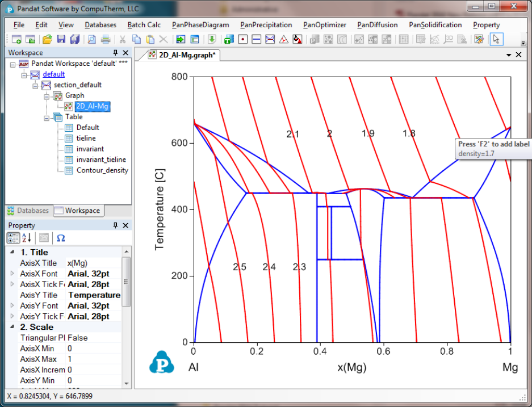Click the Pandat cloud logo on the graph
Screen dimensions: 532x407
(161, 362)
